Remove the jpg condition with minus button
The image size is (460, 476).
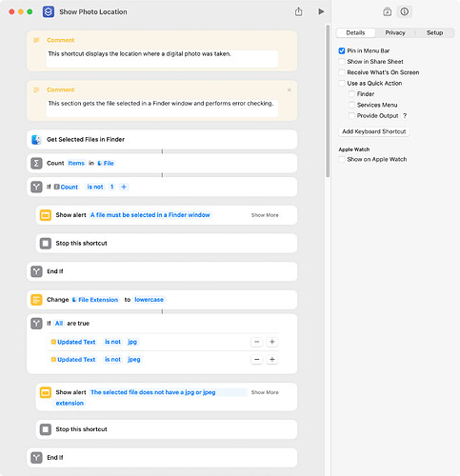pos(256,342)
